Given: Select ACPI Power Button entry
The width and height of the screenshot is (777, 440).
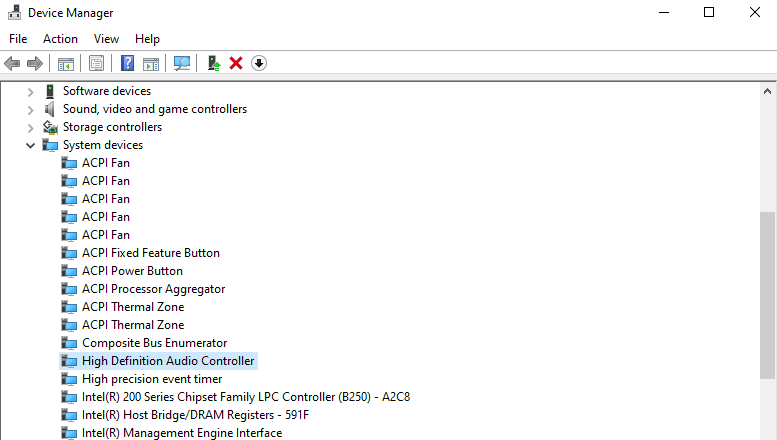Looking at the screenshot, I should [132, 271].
